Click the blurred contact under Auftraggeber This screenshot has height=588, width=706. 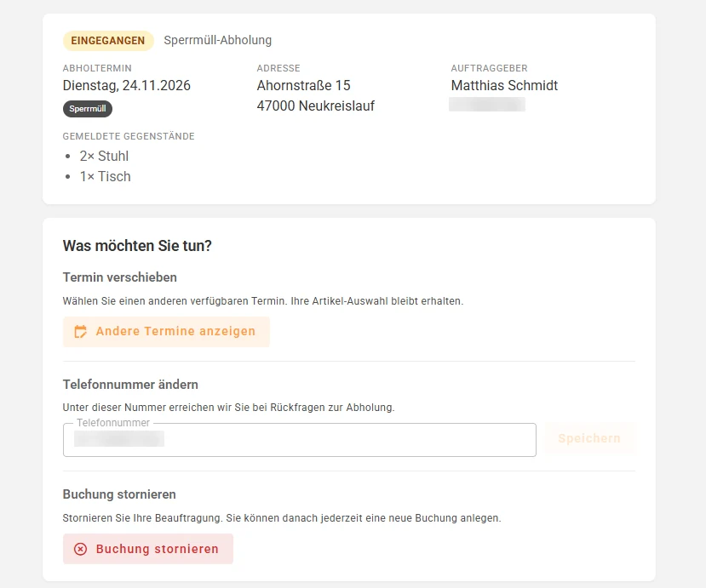pos(487,105)
